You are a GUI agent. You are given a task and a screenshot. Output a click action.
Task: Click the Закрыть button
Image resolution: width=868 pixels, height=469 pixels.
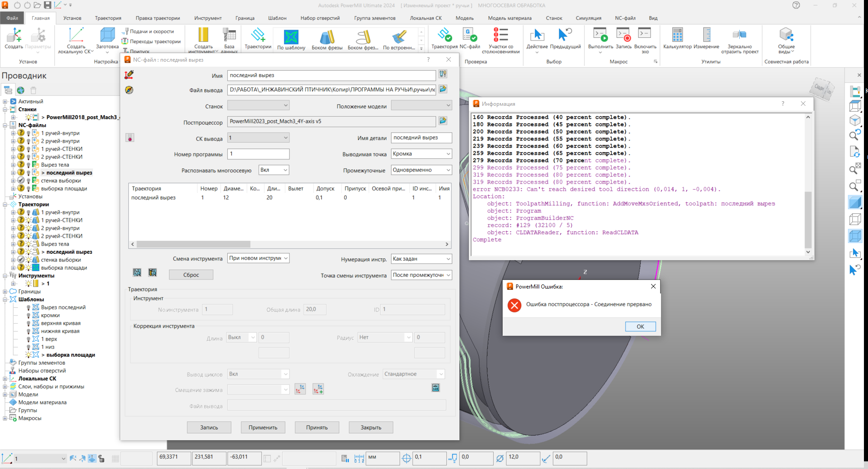click(x=371, y=428)
